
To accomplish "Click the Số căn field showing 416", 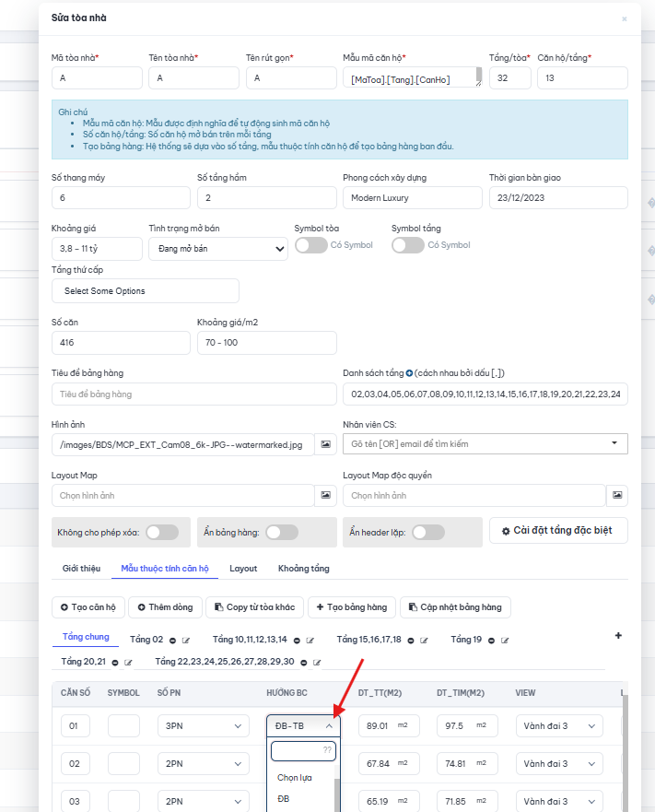I will coord(122,343).
